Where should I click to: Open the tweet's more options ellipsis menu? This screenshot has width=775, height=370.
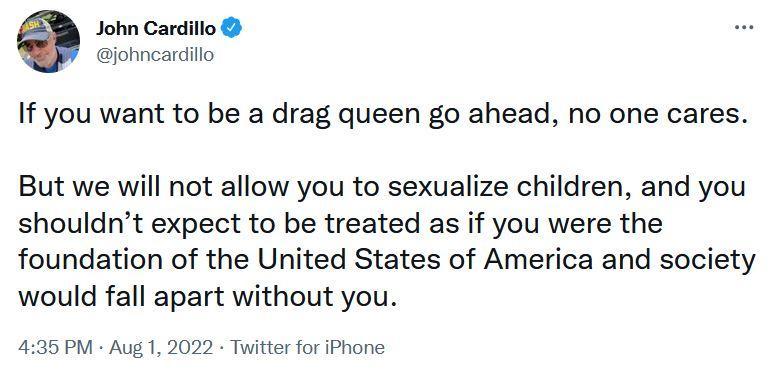[x=744, y=28]
